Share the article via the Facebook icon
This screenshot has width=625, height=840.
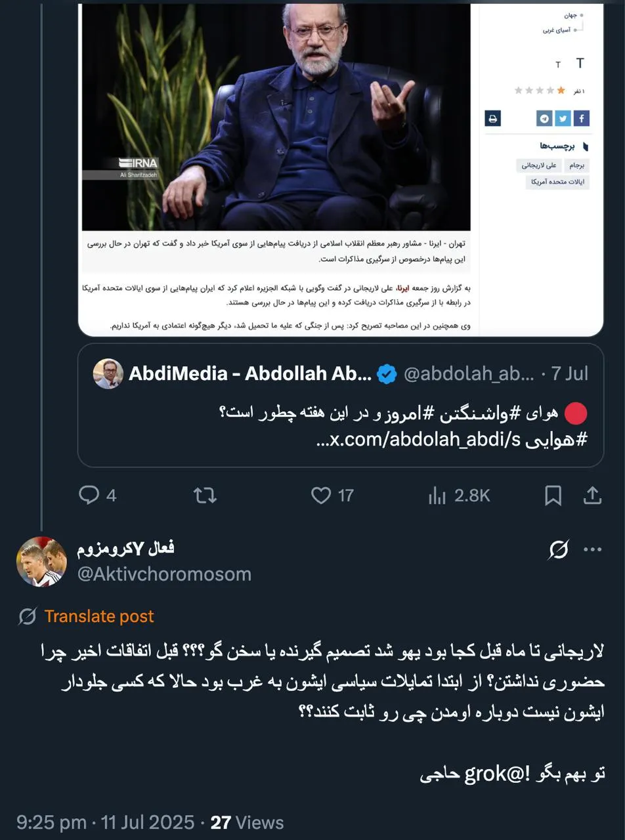(x=581, y=119)
